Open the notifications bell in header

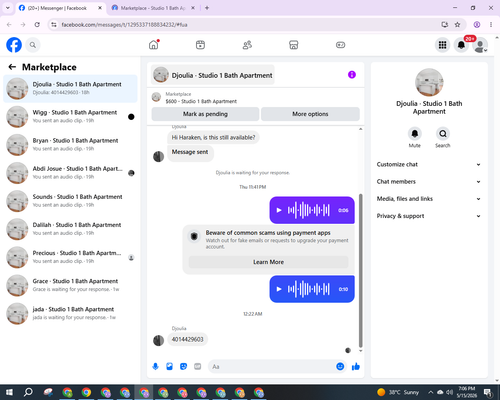coord(461,45)
